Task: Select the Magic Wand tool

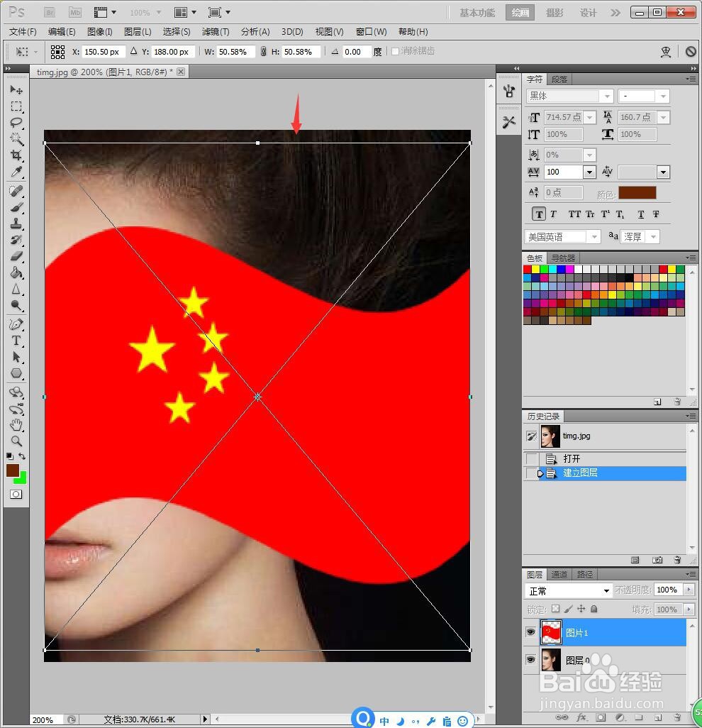Action: [16, 139]
